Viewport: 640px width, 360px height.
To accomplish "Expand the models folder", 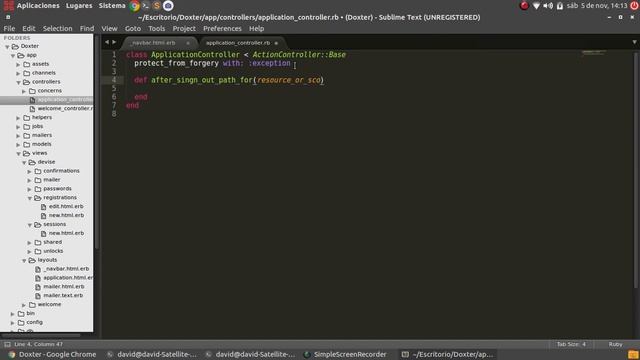I will [18, 144].
